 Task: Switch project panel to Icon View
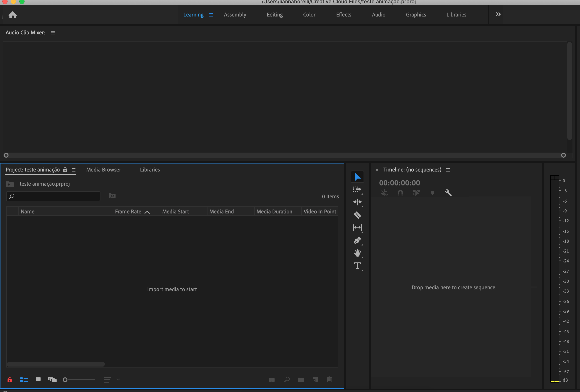[x=38, y=380]
